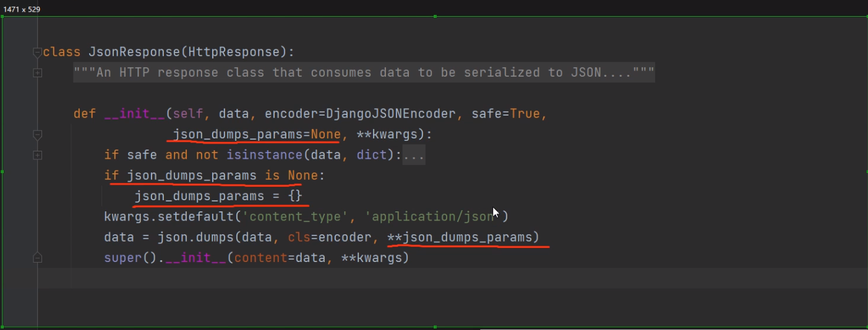Click 'and' keyword in the if safe line

click(x=176, y=155)
